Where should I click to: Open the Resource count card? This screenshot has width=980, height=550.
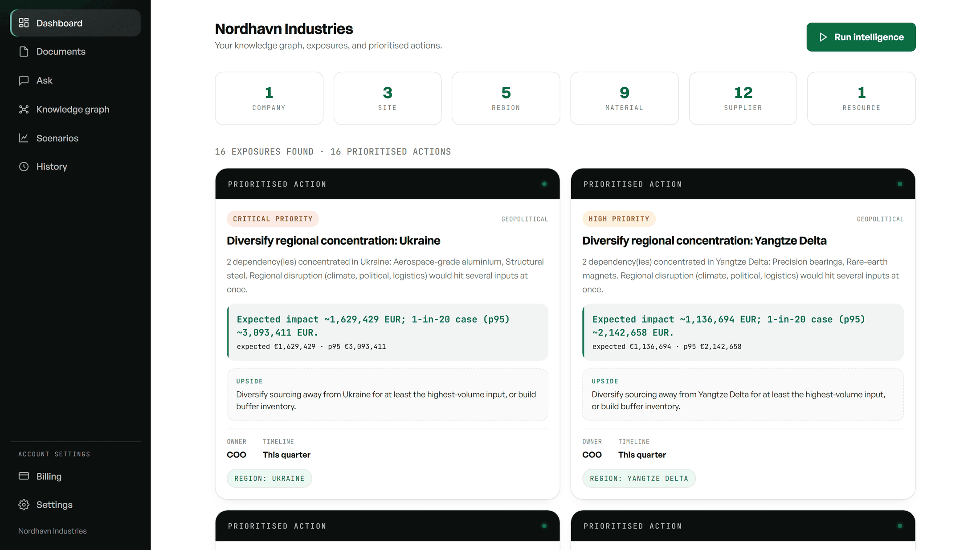click(862, 99)
